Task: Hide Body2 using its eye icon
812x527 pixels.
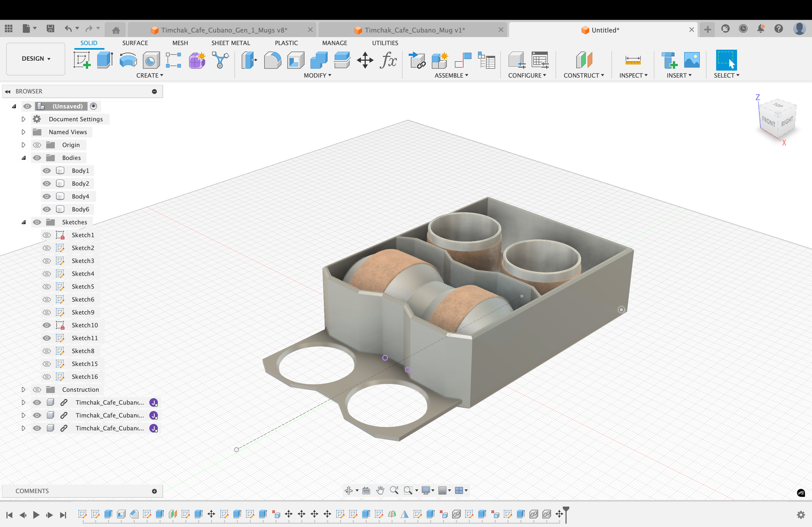Action: click(47, 183)
